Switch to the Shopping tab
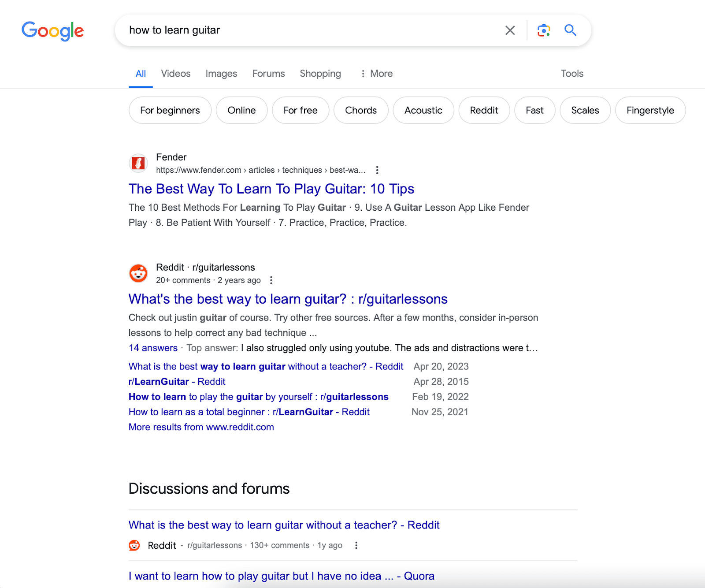Screen dimensions: 705x588 (x=320, y=74)
